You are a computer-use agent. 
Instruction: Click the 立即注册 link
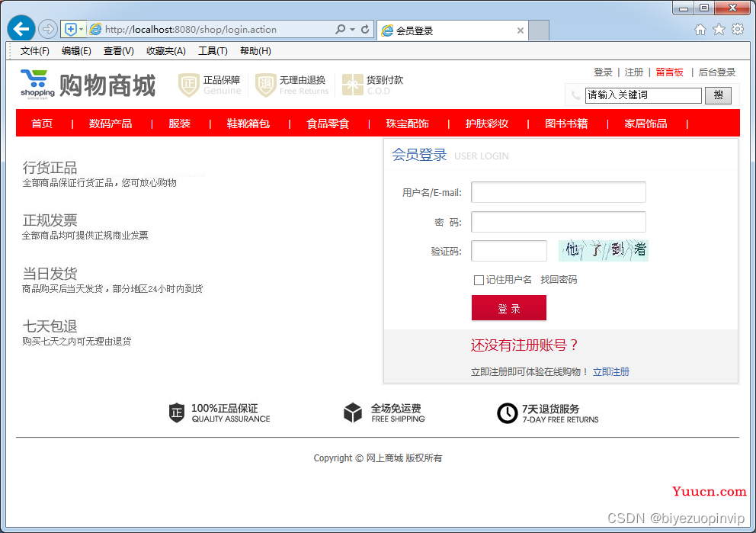[x=611, y=372]
